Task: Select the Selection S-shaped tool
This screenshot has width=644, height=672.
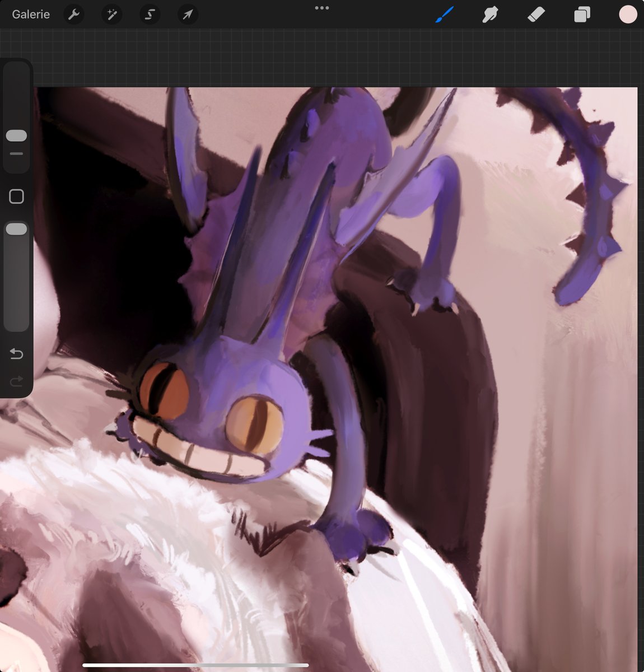Action: (150, 15)
